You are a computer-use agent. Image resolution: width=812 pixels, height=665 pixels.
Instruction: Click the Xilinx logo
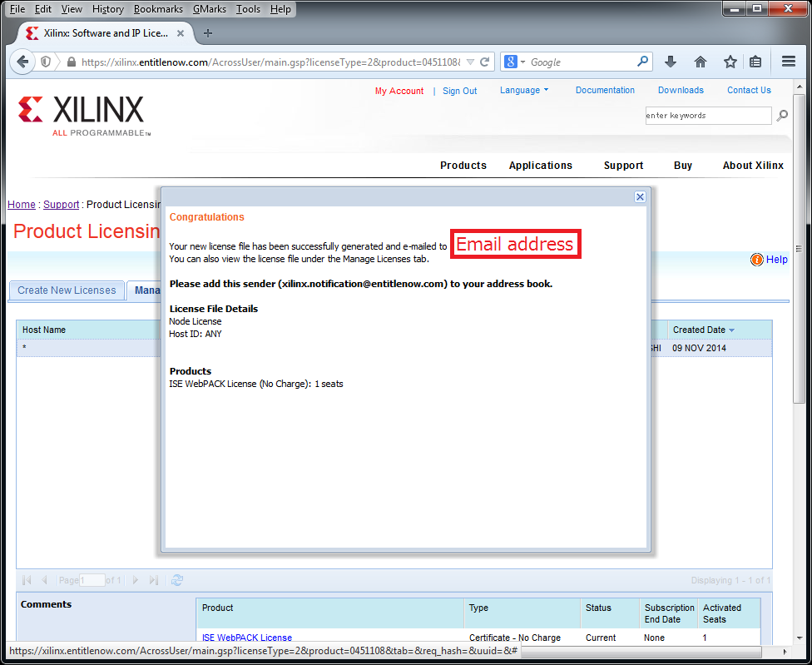point(84,115)
